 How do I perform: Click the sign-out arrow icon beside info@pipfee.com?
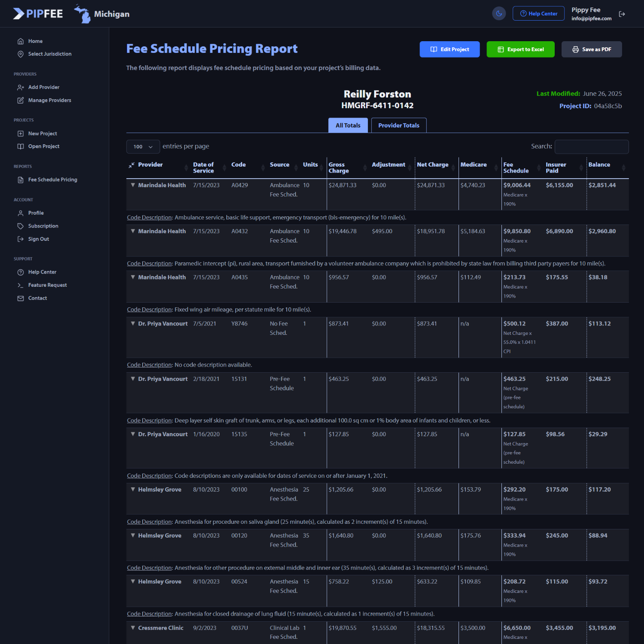point(622,14)
